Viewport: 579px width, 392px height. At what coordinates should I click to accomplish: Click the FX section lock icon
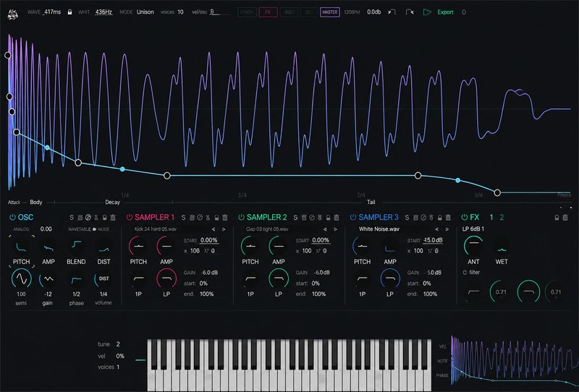[557, 218]
